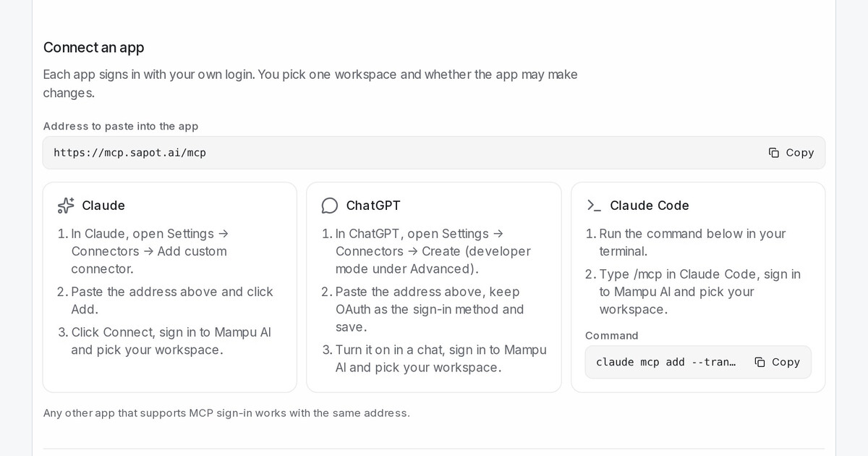This screenshot has height=456, width=868.
Task: Click the Command label above the command box
Action: 612,336
